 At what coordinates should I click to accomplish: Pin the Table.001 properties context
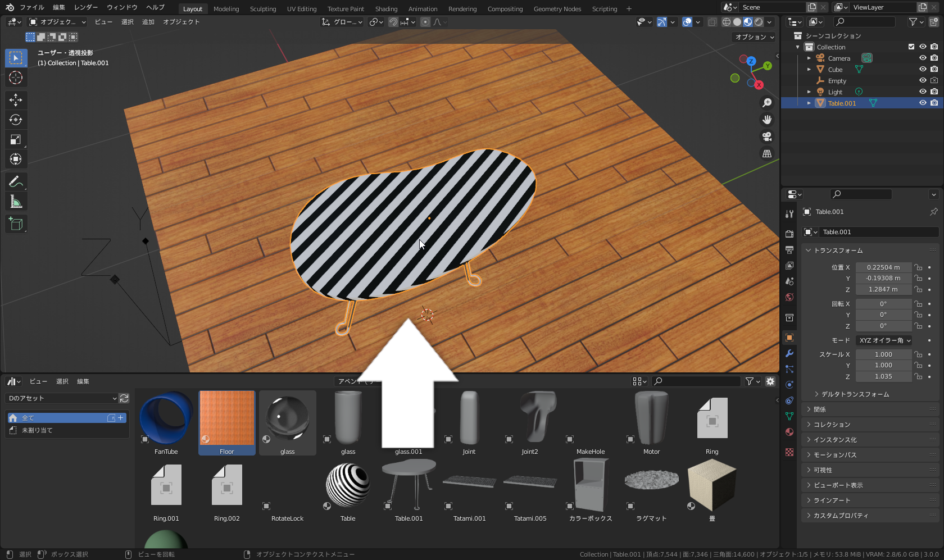pyautogui.click(x=933, y=212)
